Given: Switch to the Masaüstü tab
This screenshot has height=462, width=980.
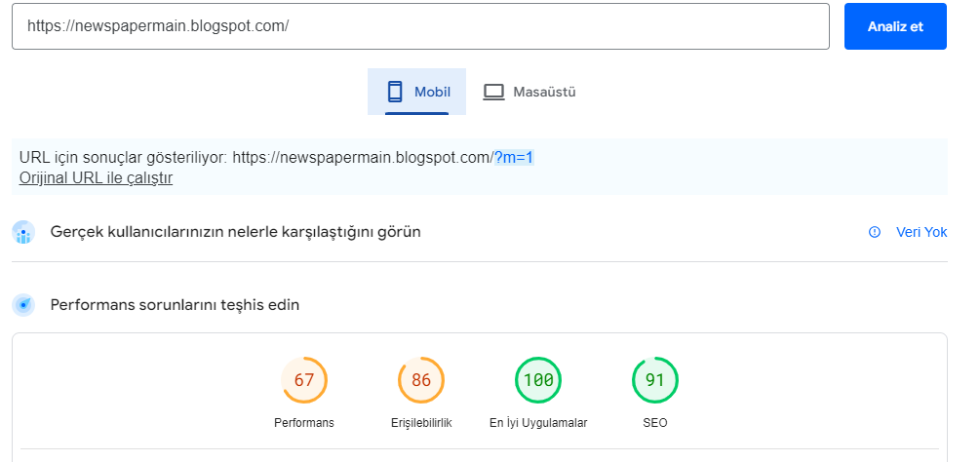Looking at the screenshot, I should (530, 92).
